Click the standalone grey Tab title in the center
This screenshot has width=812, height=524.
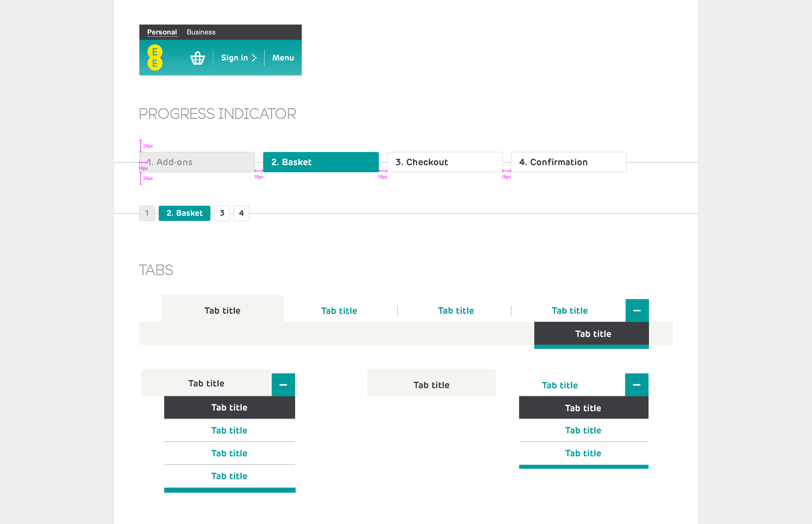431,383
